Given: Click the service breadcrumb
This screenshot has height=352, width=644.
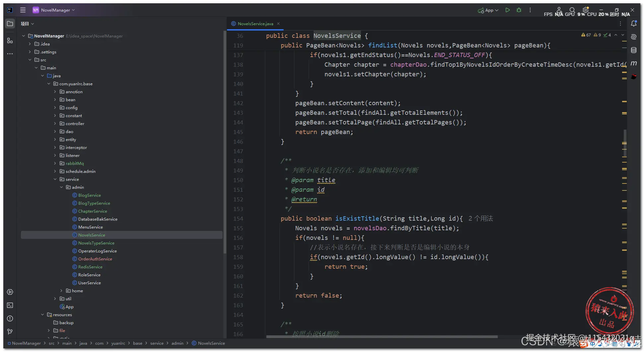Looking at the screenshot, I should click(x=157, y=343).
